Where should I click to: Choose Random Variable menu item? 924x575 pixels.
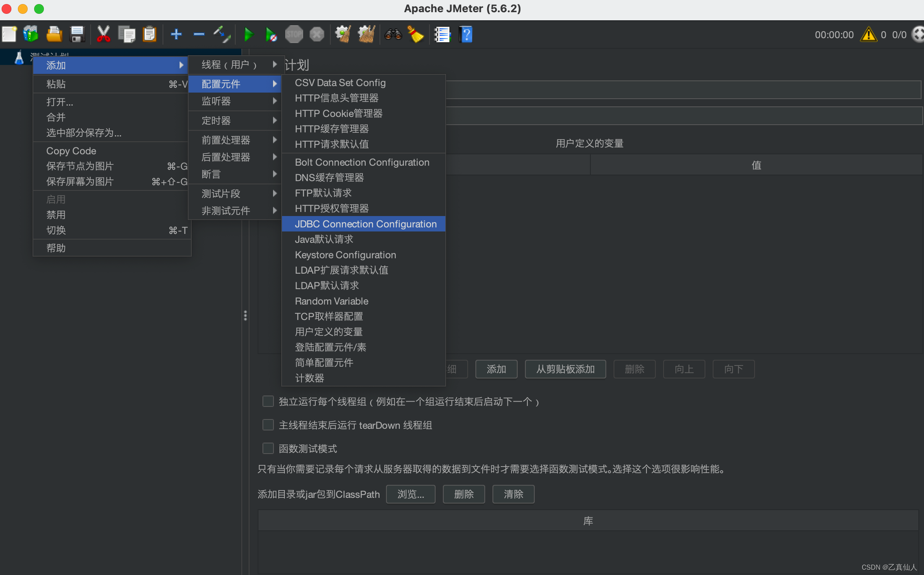pos(364,301)
